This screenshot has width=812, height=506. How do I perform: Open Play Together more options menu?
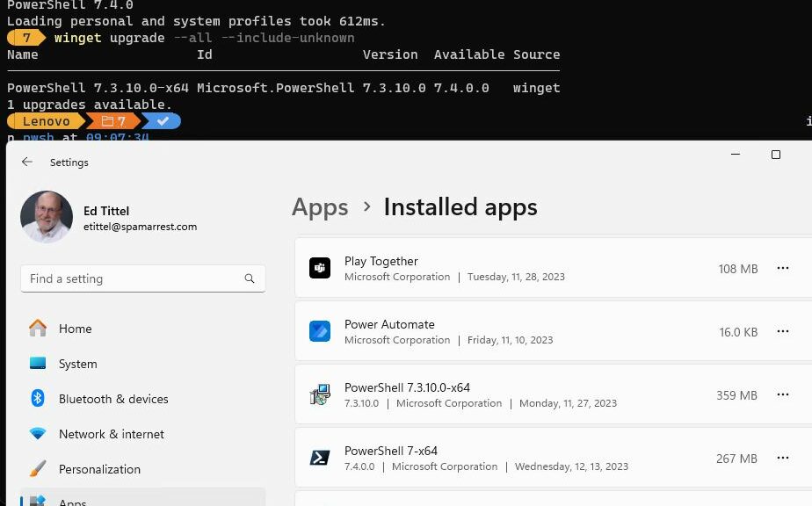point(782,268)
